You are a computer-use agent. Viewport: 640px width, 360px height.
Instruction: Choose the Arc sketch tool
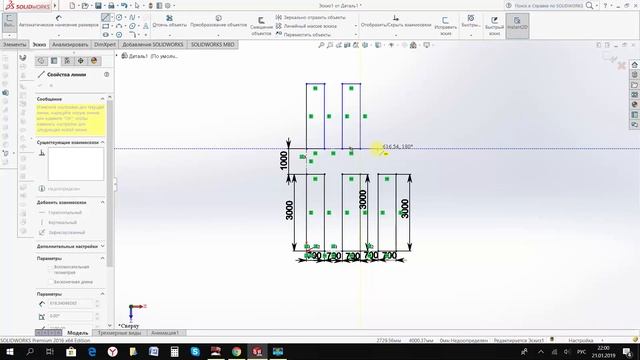click(119, 26)
